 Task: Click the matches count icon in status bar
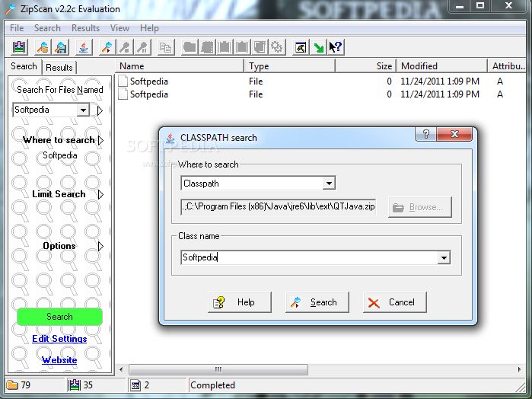[x=135, y=385]
